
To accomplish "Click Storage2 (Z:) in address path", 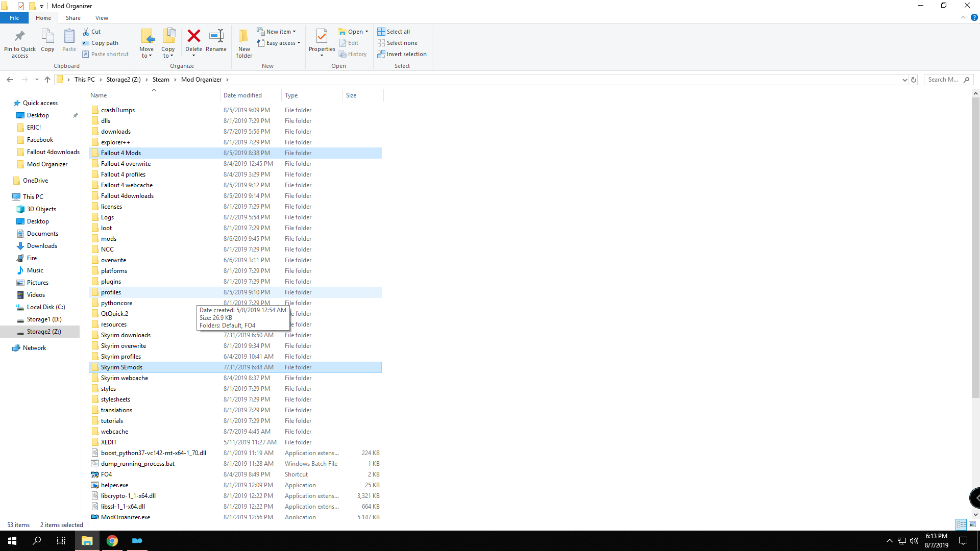I will coord(124,80).
